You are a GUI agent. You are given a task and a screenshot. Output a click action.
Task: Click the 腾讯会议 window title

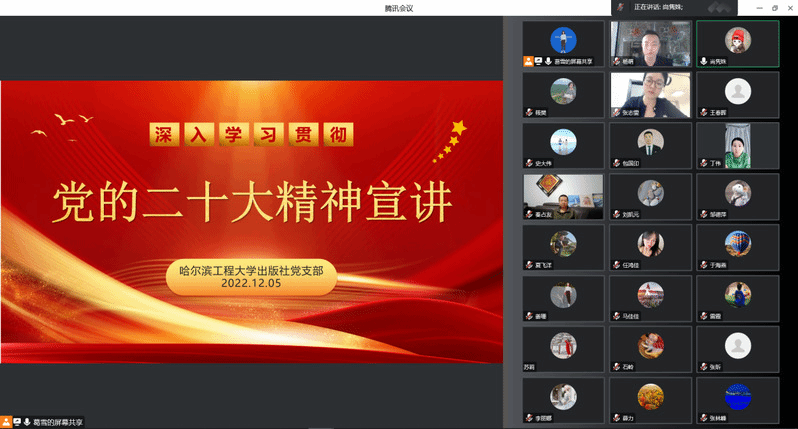coord(398,8)
